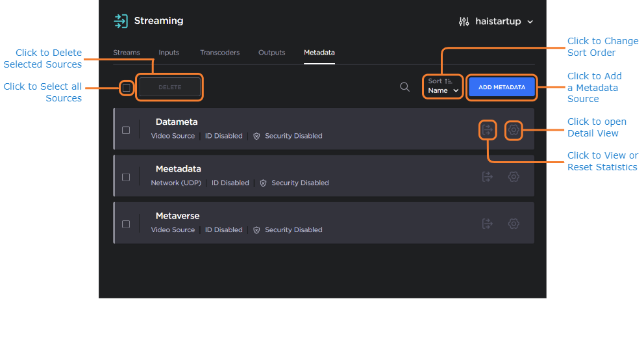Switch to the Streams tab
Image resolution: width=644 pixels, height=338 pixels.
tap(127, 53)
